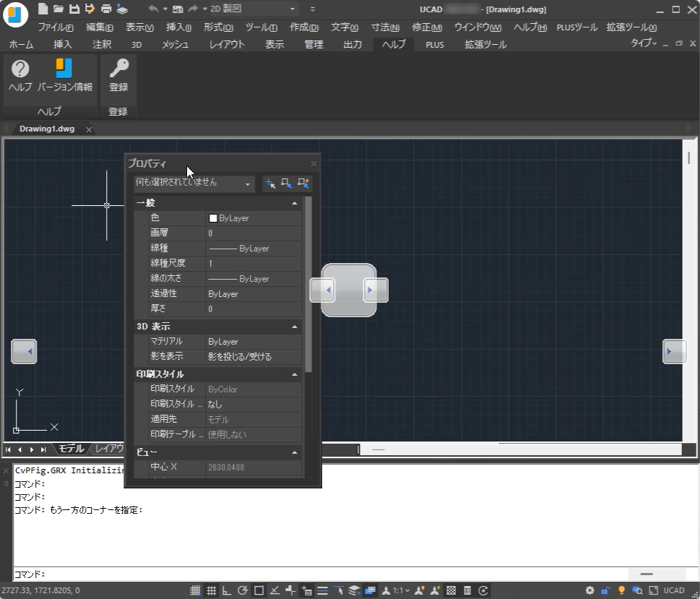Viewport: 700px width, 599px height.
Task: Click the refresh circular arrow status icon
Action: [483, 590]
